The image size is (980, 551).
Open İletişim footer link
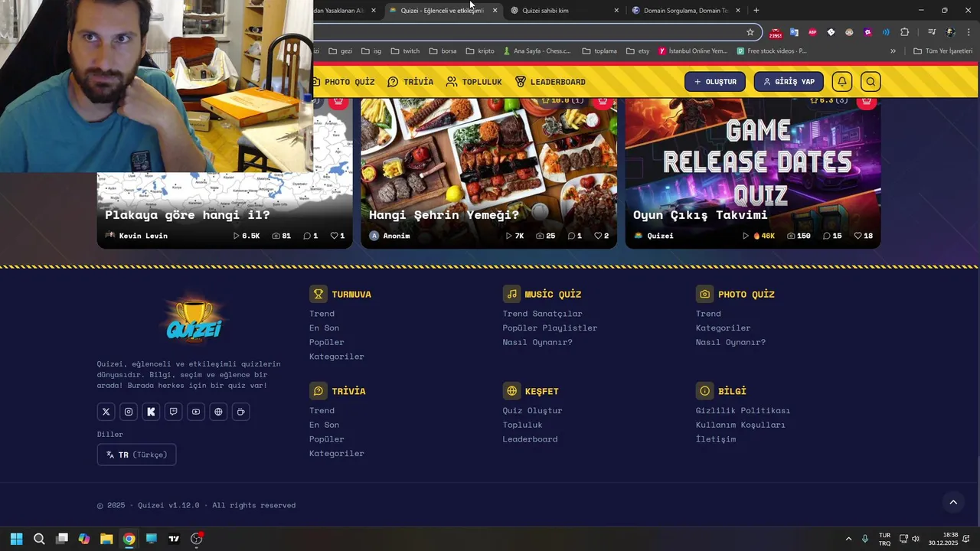tap(715, 439)
